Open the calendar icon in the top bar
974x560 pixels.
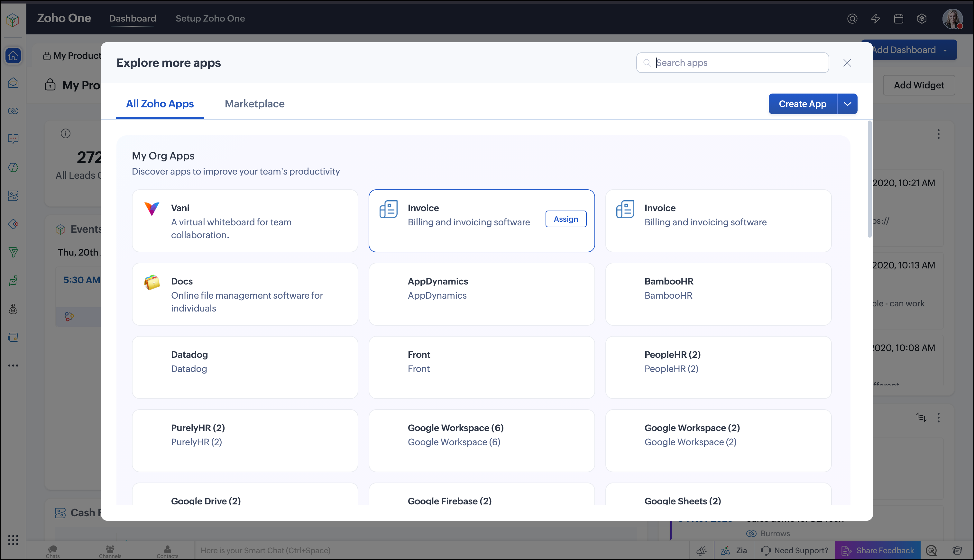point(899,19)
